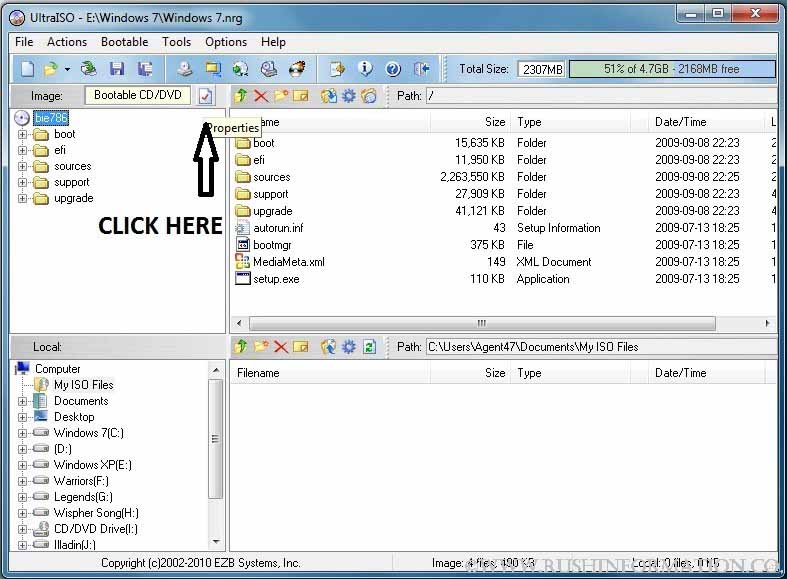Click red Delete X in image pane
Screen dimensions: 787x579
coord(261,95)
